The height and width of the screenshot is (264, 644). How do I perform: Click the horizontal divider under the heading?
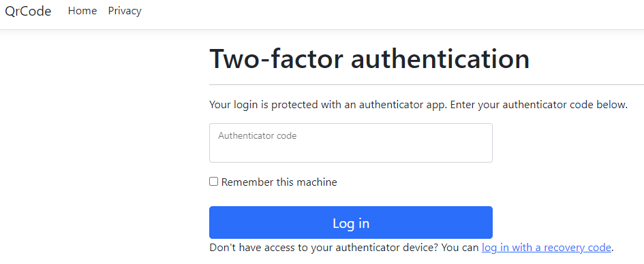pos(427,85)
